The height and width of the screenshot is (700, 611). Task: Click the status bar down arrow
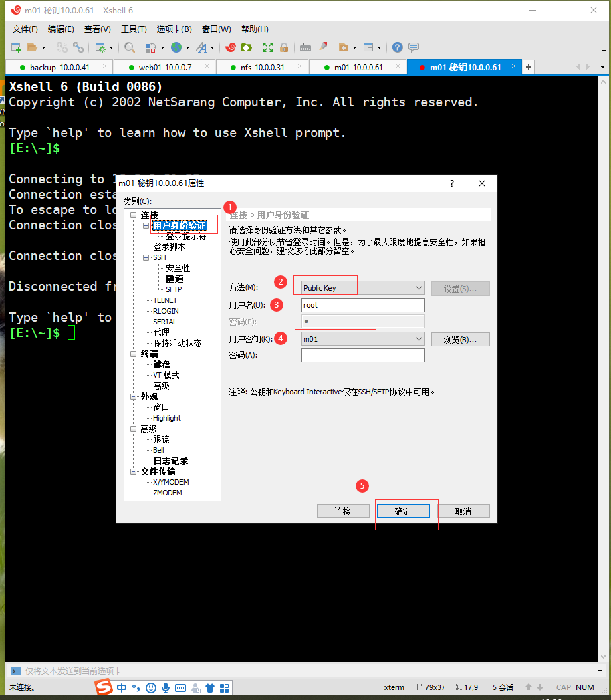coord(540,687)
